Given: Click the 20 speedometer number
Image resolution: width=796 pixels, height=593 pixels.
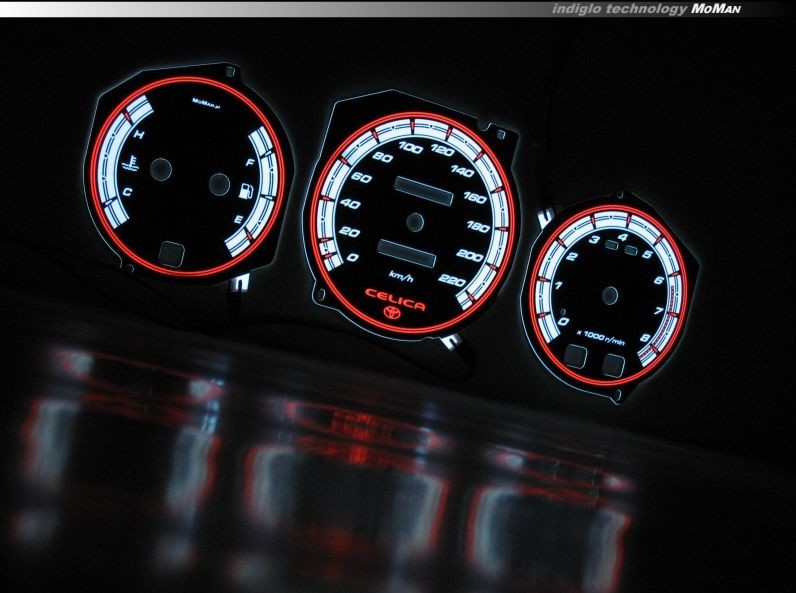Looking at the screenshot, I should coord(349,232).
